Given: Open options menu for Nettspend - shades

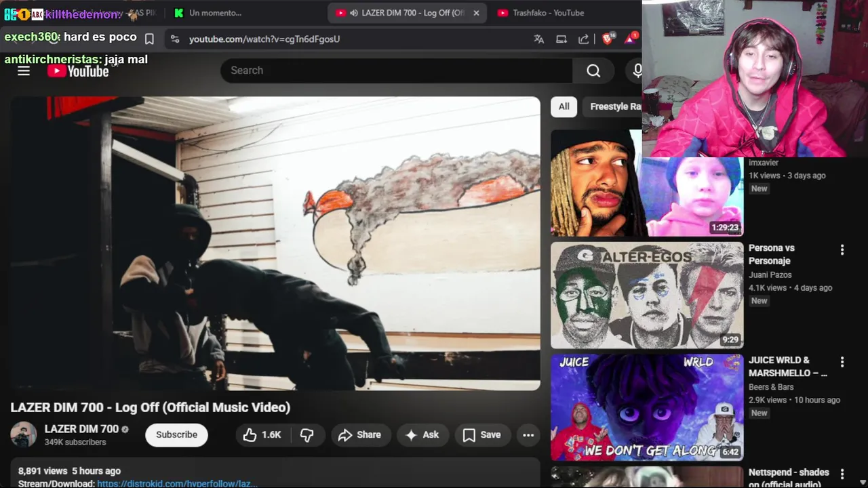Looking at the screenshot, I should coord(842,474).
